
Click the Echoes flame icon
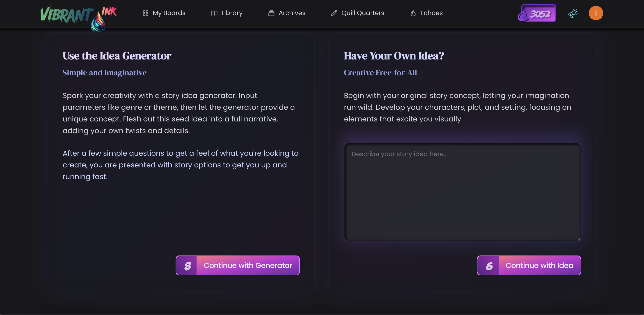413,13
